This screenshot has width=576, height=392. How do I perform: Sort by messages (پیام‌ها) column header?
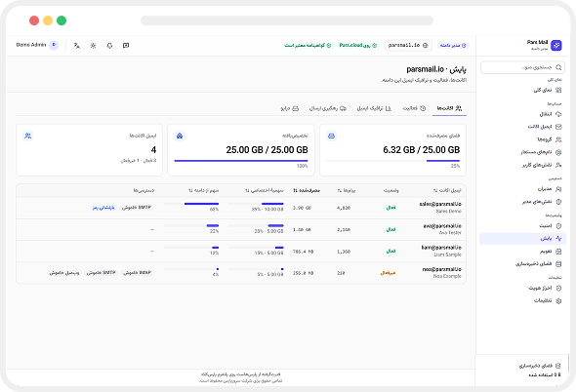[x=346, y=190]
